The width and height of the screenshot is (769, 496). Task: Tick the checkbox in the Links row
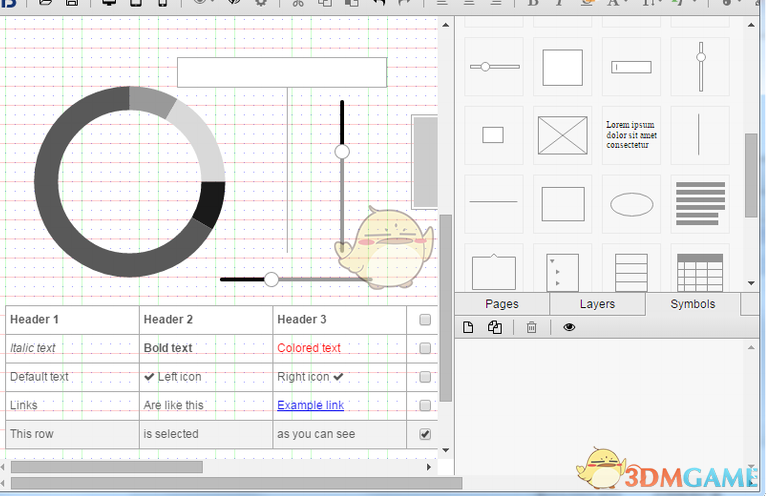pos(425,405)
